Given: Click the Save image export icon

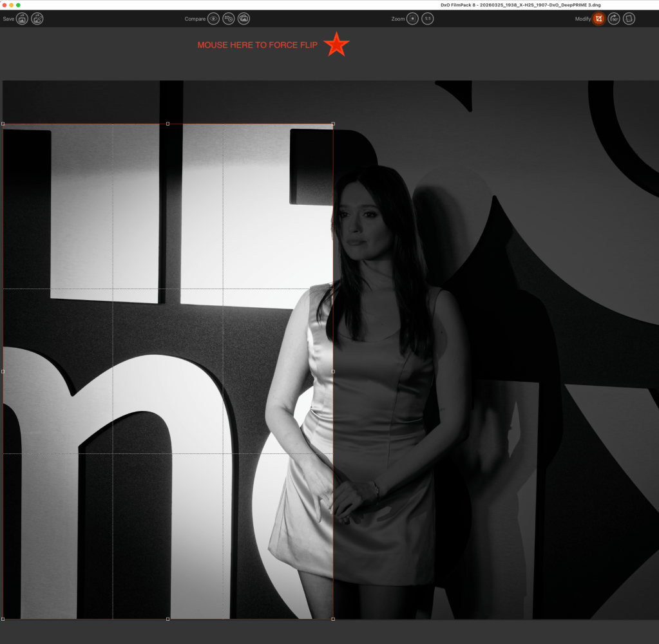Looking at the screenshot, I should [23, 19].
